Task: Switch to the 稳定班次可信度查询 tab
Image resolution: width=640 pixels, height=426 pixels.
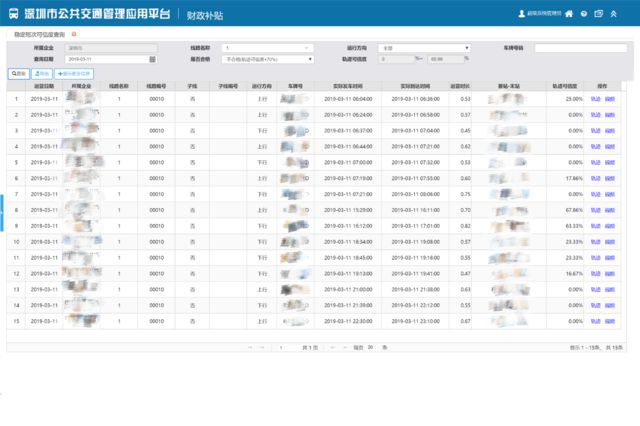Action: point(39,35)
